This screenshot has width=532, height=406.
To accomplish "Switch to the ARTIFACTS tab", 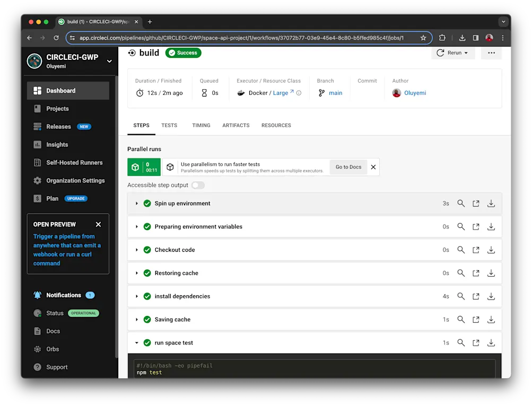I will click(x=236, y=126).
